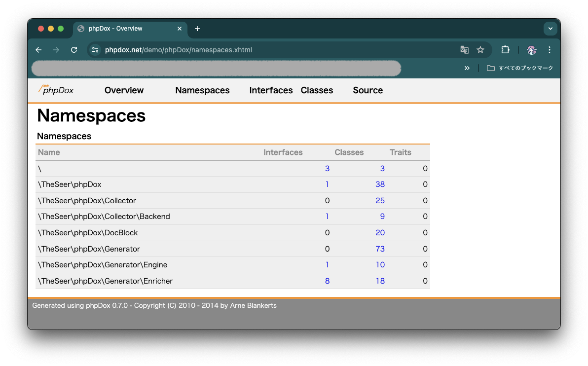
Task: Click the root \ namespace name
Action: click(40, 169)
